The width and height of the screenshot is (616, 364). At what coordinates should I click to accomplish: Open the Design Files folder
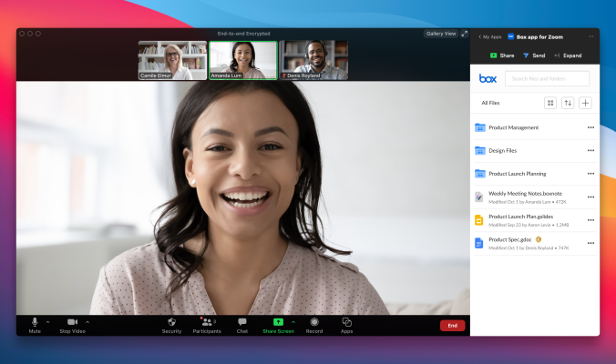click(x=503, y=150)
